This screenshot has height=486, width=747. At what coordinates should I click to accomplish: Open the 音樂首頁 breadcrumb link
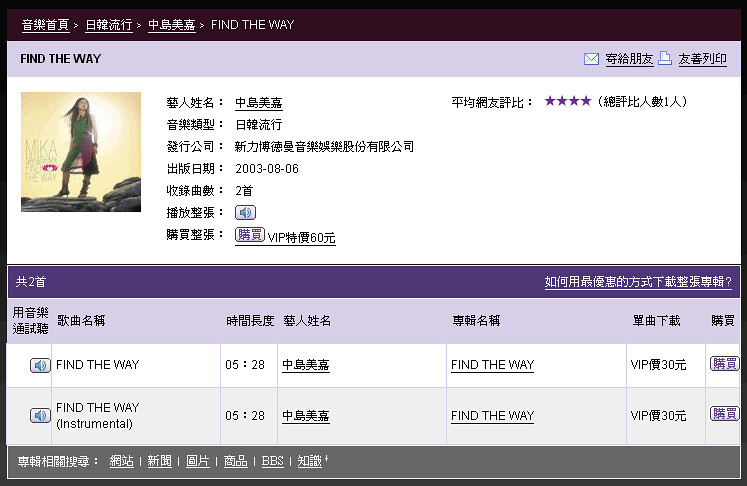click(x=47, y=24)
